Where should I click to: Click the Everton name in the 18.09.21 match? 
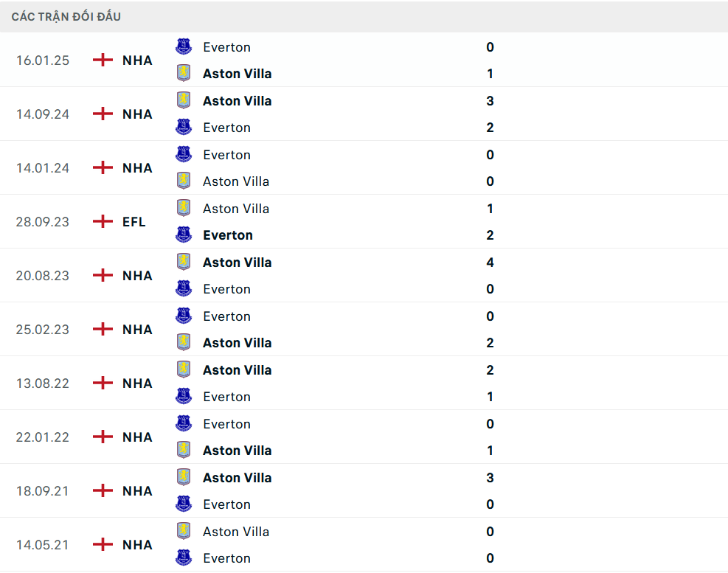tap(226, 504)
